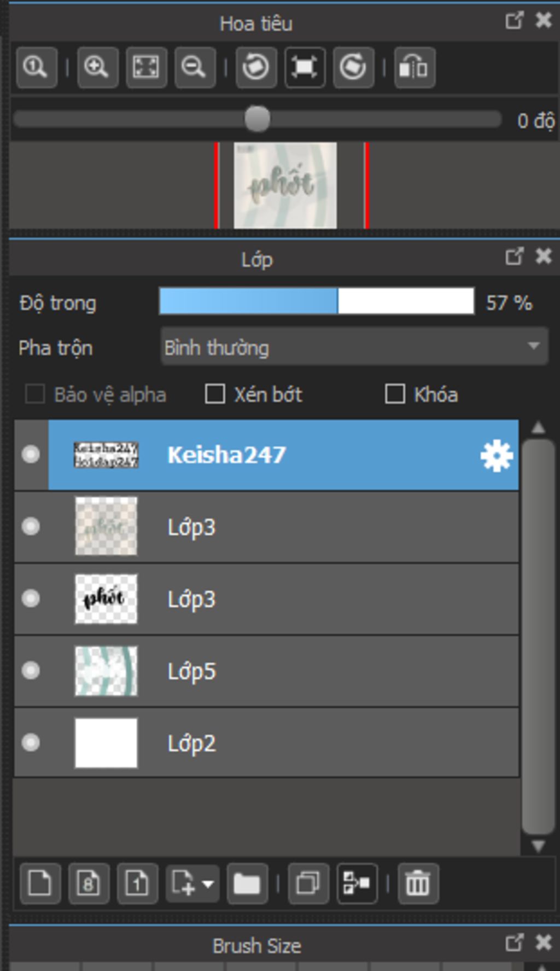Screen dimensions: 560x971
Task: Create new layer folder
Action: click(x=247, y=883)
